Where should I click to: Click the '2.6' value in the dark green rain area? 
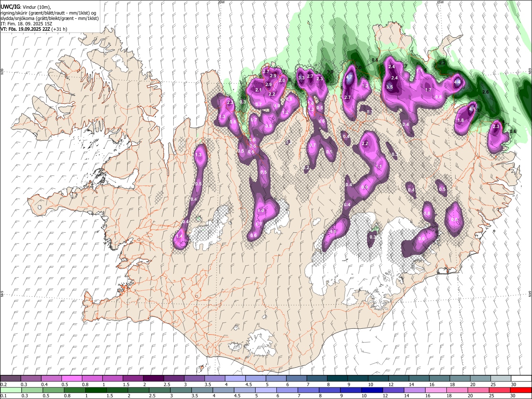pos(485,92)
